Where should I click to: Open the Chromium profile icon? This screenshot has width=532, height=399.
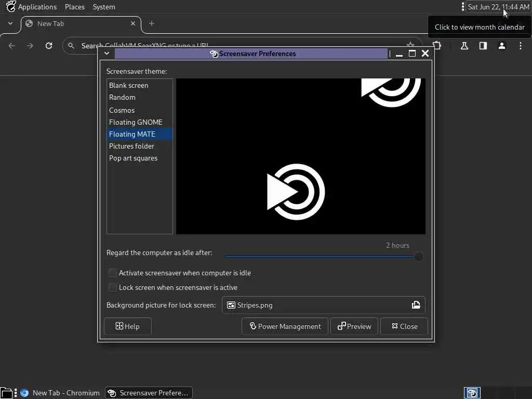coord(502,46)
